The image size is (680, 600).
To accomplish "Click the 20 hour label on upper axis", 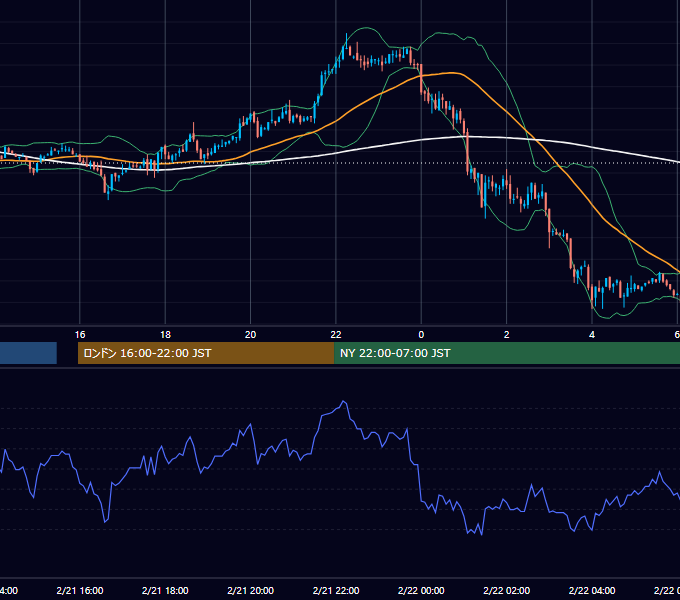I will (250, 335).
